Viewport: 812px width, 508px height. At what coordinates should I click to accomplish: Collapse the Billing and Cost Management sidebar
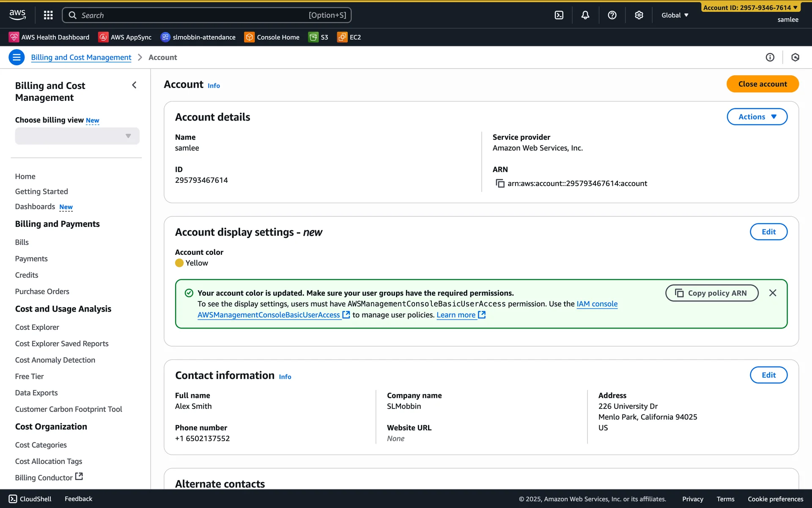pos(134,85)
